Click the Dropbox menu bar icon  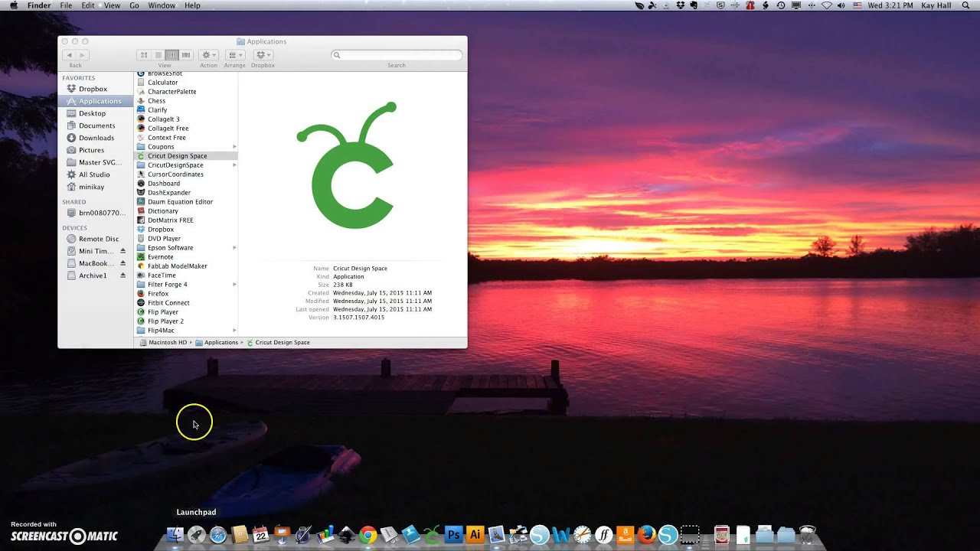tap(680, 5)
